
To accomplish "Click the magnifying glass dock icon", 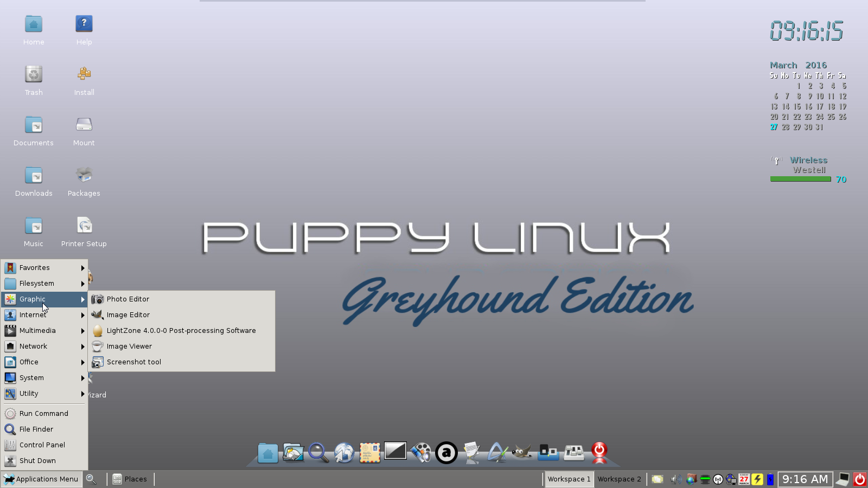I will [318, 453].
